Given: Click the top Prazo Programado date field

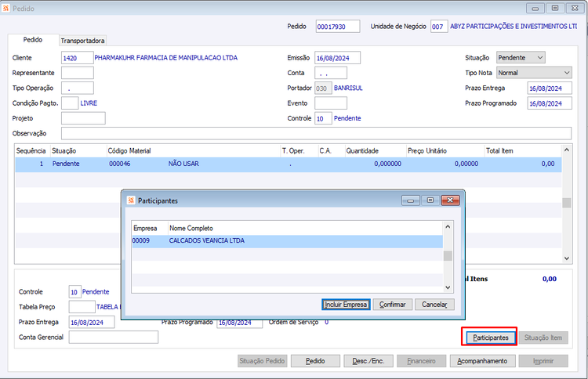Looking at the screenshot, I should (550, 103).
